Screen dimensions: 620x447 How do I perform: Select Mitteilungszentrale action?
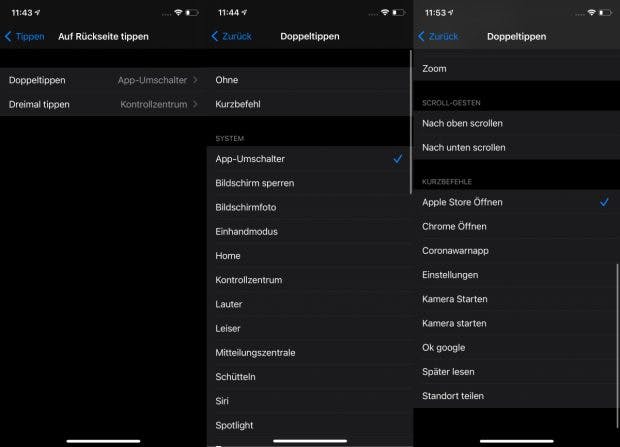tap(310, 352)
